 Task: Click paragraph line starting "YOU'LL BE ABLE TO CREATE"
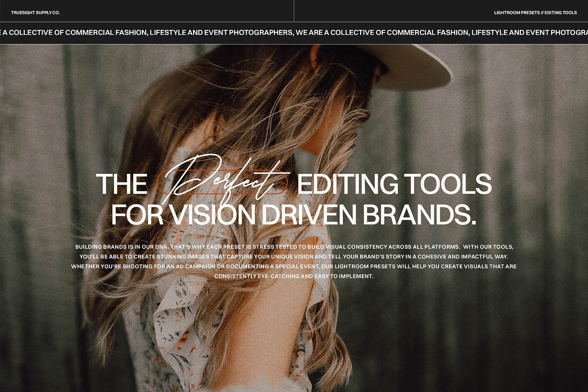coord(294,256)
